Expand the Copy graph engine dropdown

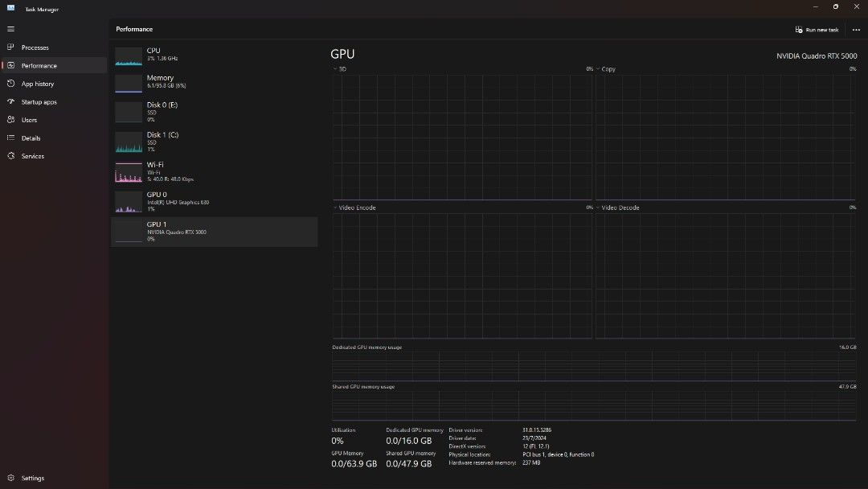(x=598, y=69)
